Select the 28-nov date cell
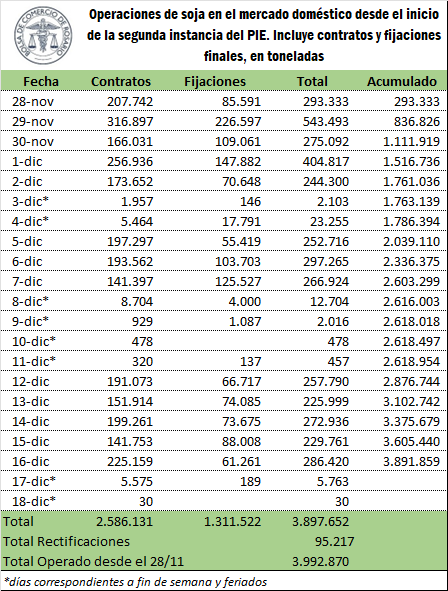448x591 pixels. tap(33, 102)
